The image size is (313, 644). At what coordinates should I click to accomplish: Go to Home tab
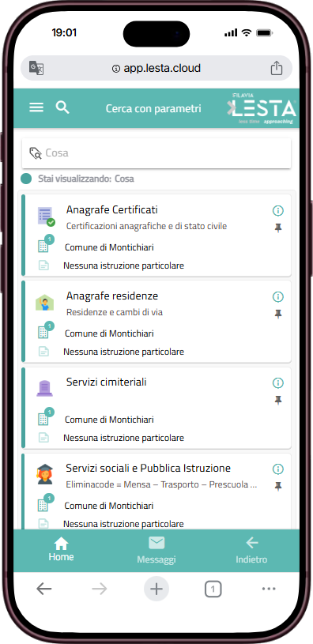[x=61, y=550]
